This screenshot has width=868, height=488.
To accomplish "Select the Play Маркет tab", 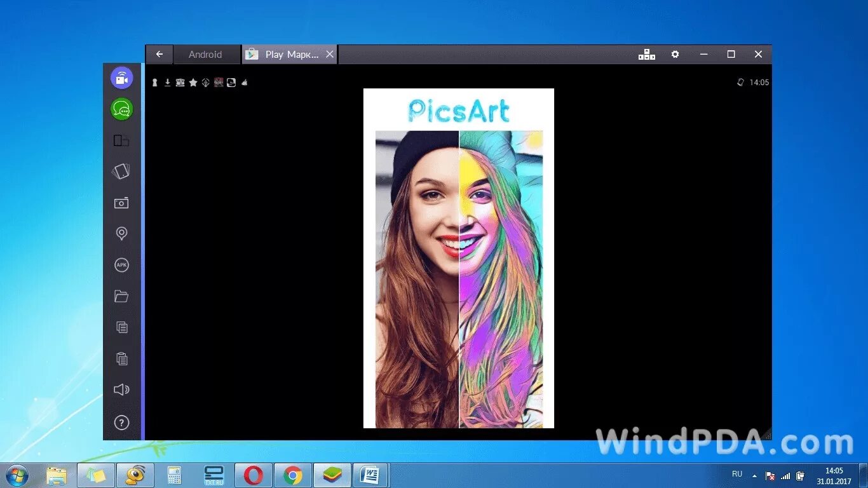I will (x=290, y=55).
